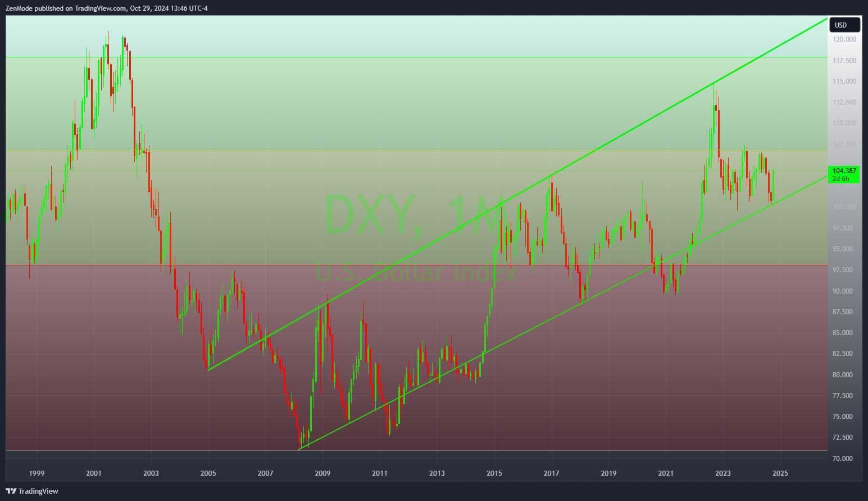The width and height of the screenshot is (868, 501).
Task: Click the 100.000 price axis label
Action: click(x=844, y=207)
